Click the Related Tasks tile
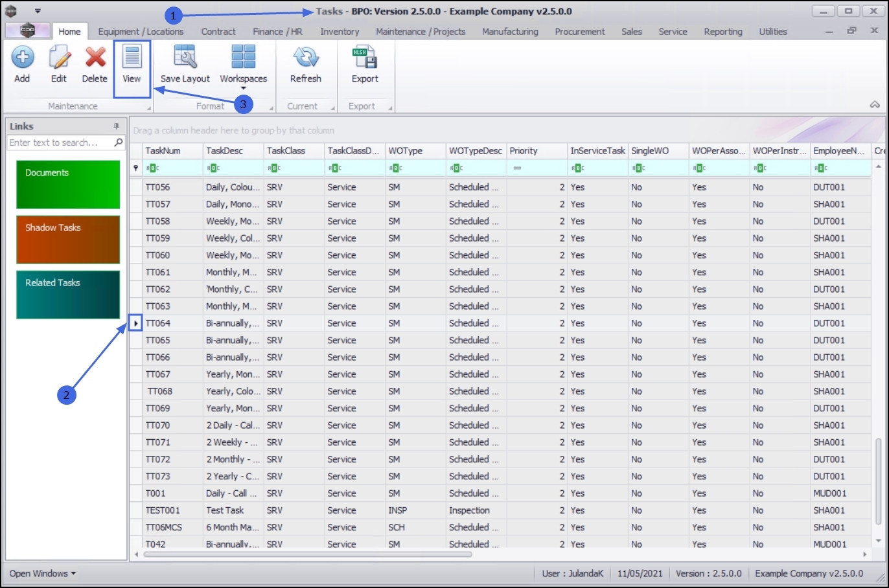Screen dimensions: 889x588 coord(68,295)
